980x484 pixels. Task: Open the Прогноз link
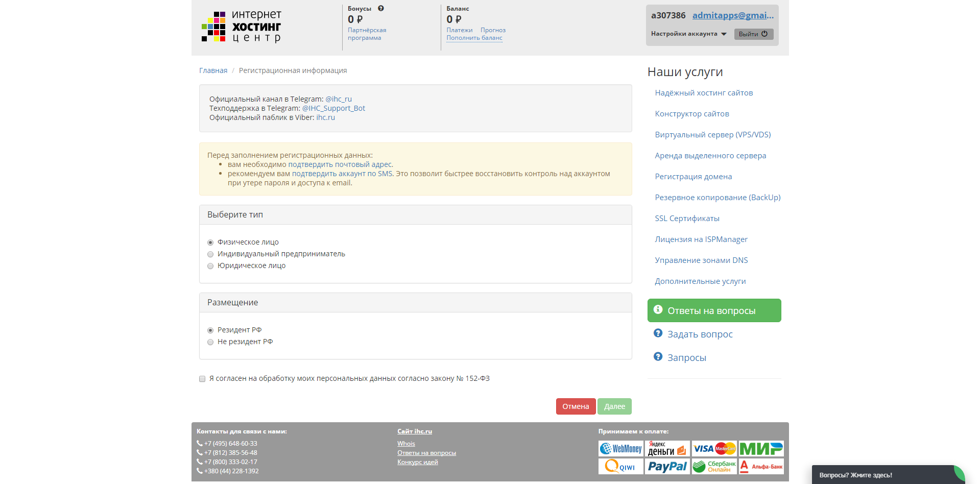(x=493, y=30)
